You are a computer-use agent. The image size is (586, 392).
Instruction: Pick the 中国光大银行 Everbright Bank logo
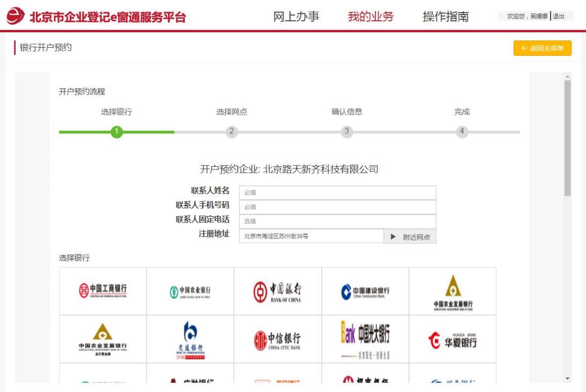coord(365,339)
